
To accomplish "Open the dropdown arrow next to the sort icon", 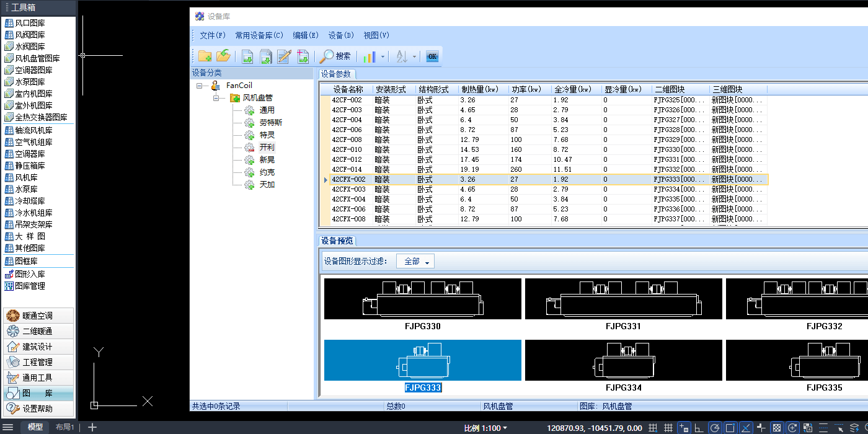I will pos(414,56).
